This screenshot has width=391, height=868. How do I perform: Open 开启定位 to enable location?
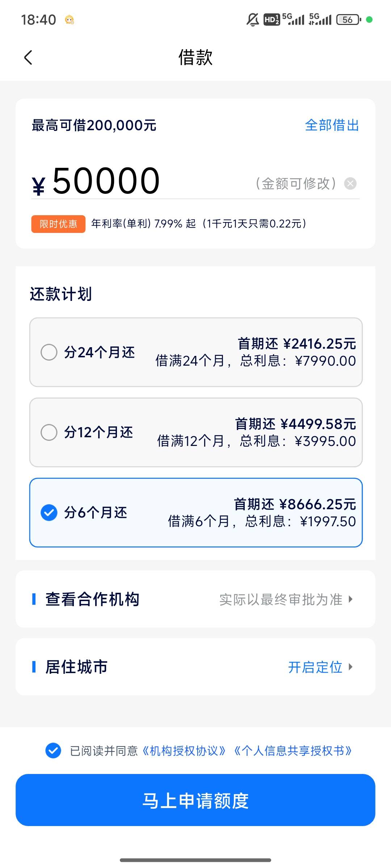point(315,667)
